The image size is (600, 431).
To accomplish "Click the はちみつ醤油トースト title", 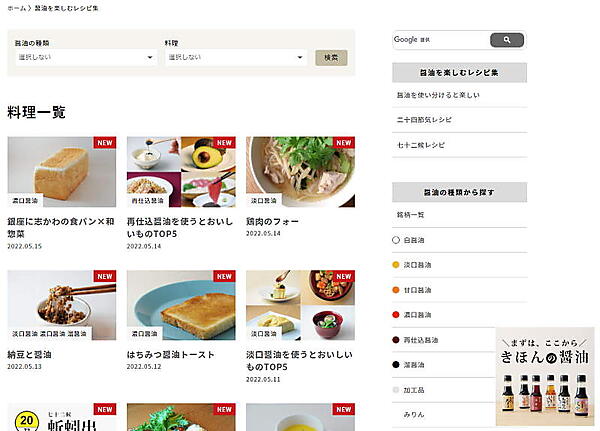I will (x=170, y=354).
